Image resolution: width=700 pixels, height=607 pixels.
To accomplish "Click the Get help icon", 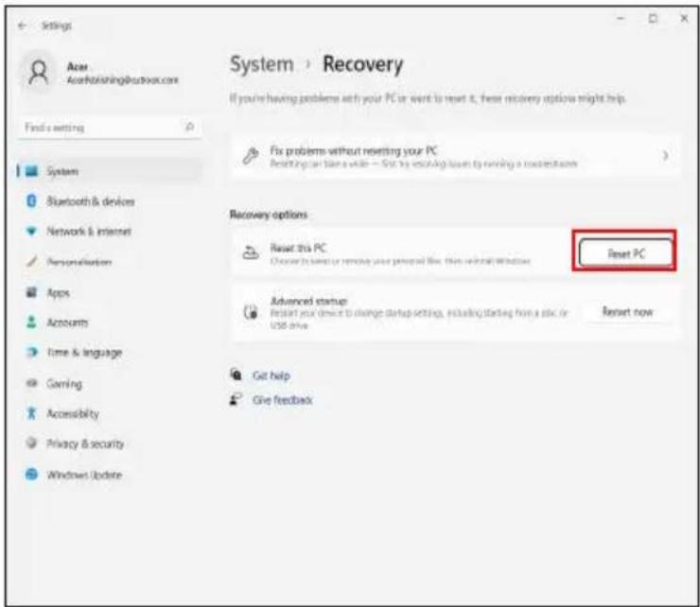I will 236,374.
